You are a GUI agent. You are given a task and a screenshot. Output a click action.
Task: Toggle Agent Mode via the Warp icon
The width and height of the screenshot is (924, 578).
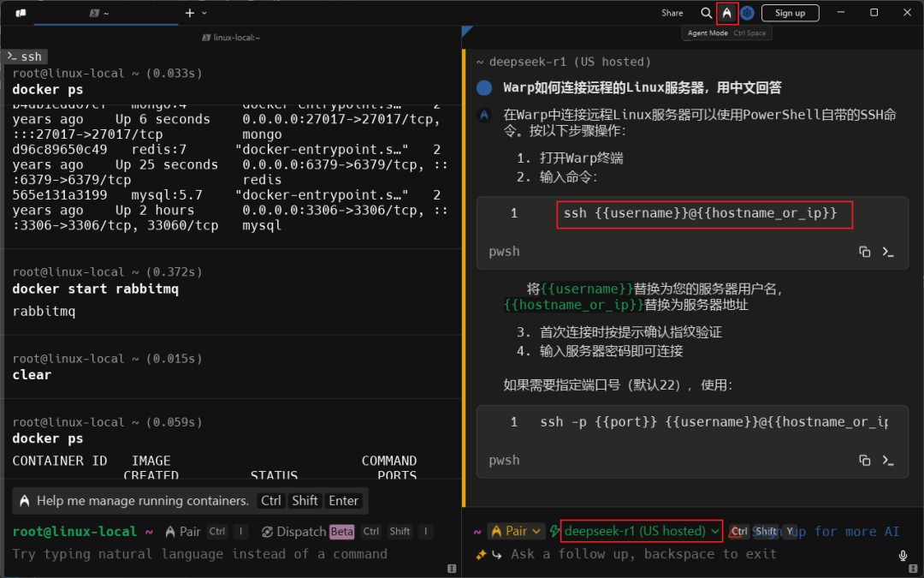(727, 12)
